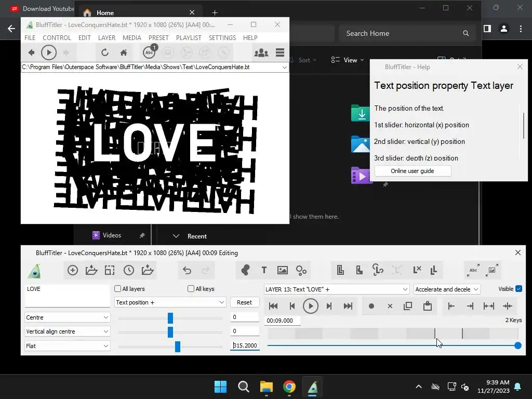
Task: Expand the show file path dropdown
Action: (x=284, y=67)
